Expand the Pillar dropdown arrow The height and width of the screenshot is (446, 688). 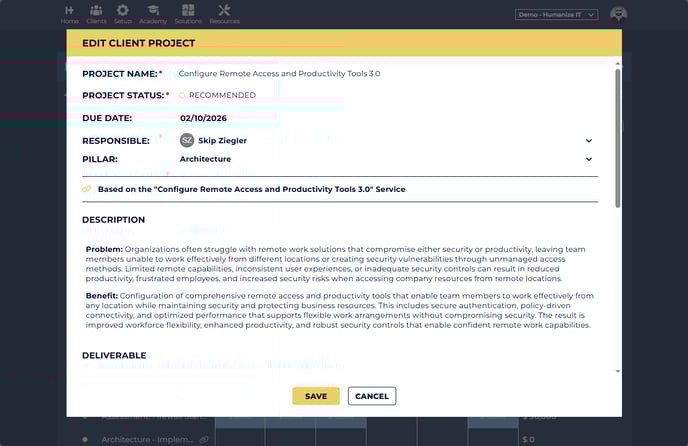coord(589,159)
